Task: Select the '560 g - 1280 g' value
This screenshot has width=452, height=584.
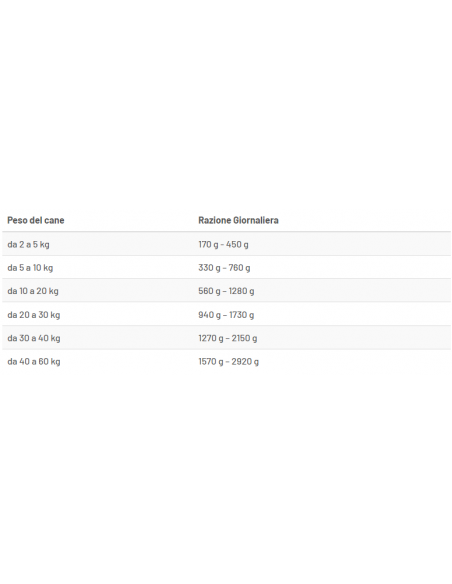Action: click(x=226, y=291)
